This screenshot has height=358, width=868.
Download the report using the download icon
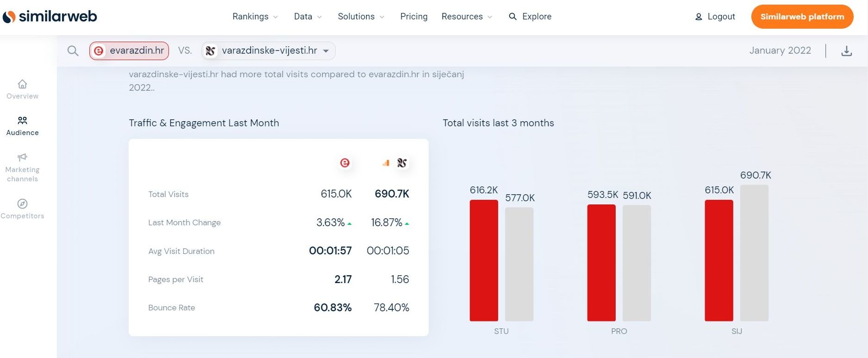click(846, 51)
